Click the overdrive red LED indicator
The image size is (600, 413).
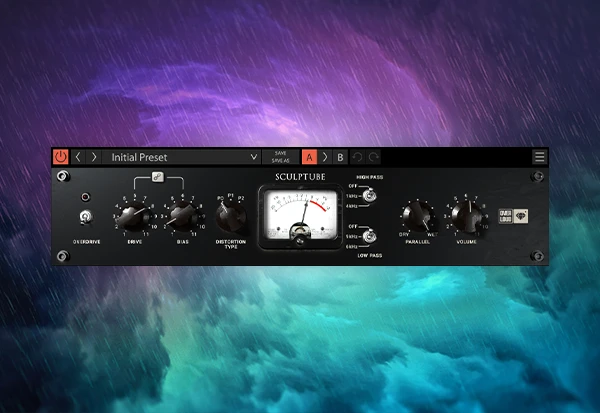click(85, 197)
